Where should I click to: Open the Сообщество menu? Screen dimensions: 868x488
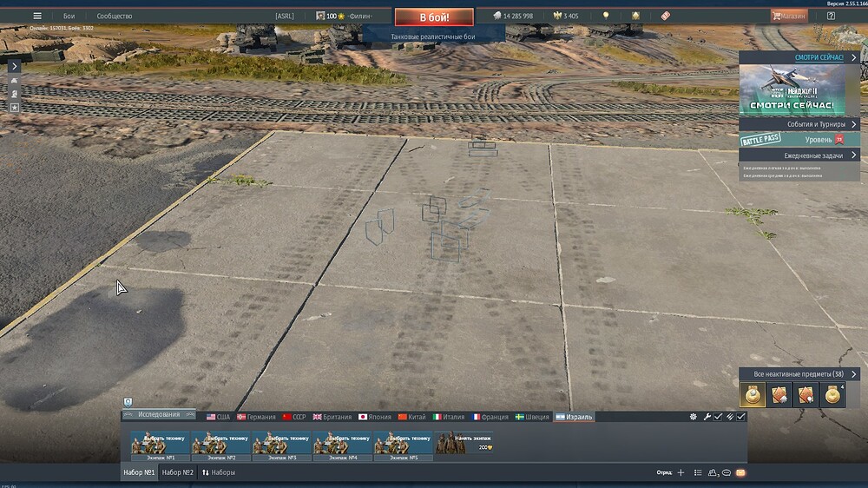click(x=114, y=16)
